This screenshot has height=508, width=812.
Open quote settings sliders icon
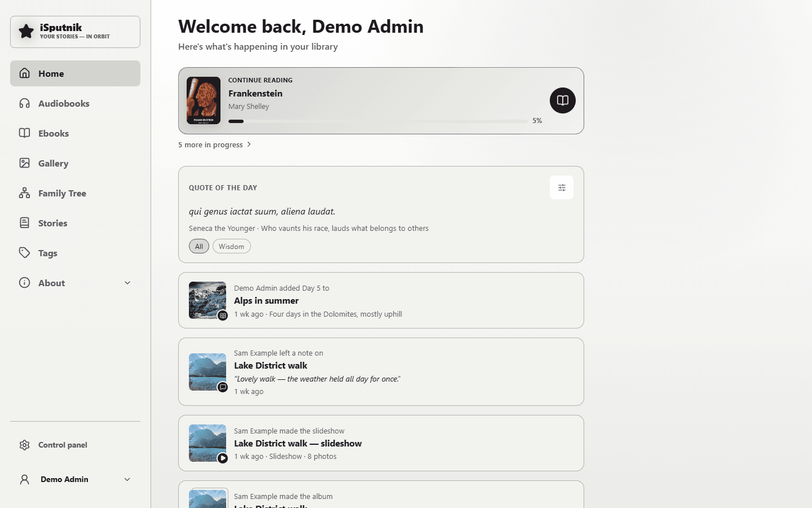[x=562, y=187]
